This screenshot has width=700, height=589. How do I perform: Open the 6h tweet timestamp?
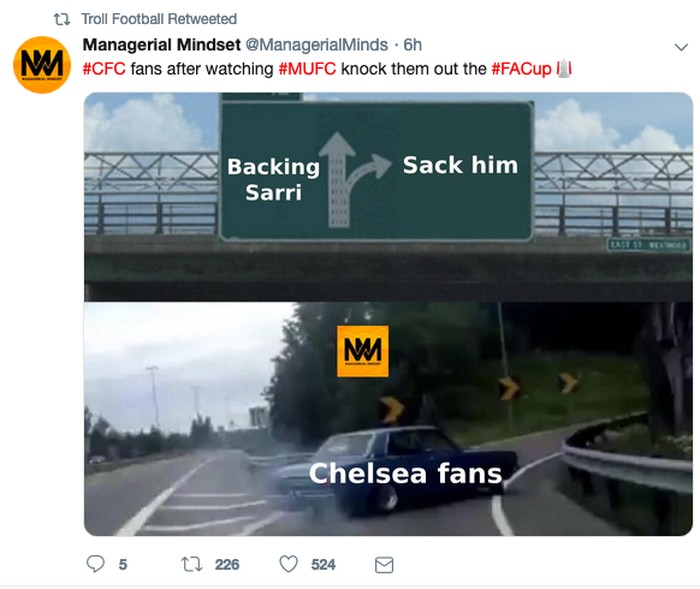[413, 45]
